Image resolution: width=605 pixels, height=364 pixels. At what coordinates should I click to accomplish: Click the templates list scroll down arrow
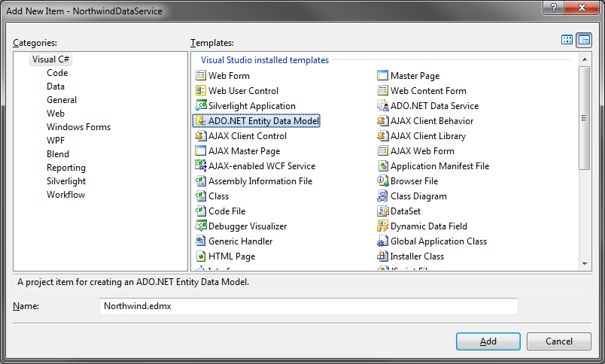(585, 264)
